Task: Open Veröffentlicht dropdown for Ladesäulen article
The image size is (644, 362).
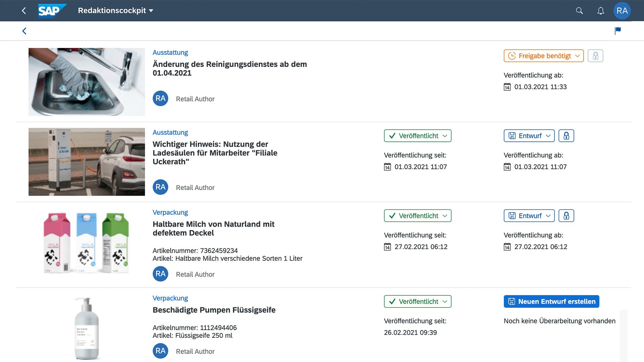Action: [417, 136]
